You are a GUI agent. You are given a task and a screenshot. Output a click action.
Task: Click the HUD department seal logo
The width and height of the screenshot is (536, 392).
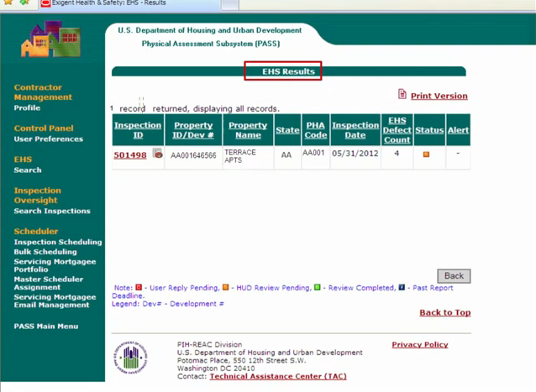coord(130,358)
